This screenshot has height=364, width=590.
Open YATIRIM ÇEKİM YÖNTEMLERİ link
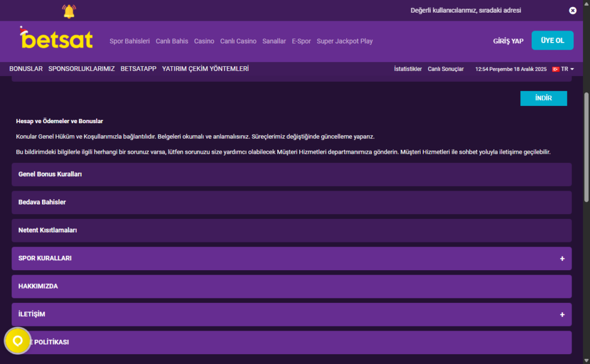pyautogui.click(x=205, y=69)
